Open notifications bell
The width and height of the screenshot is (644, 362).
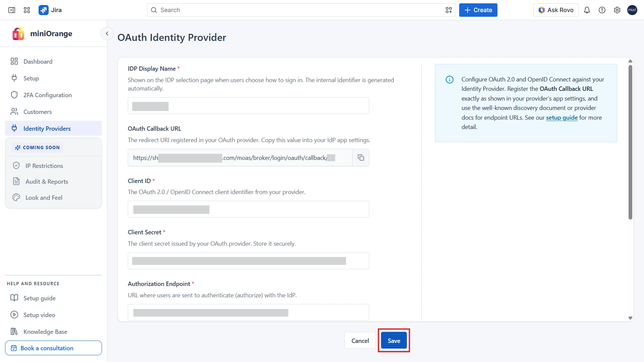[x=587, y=10]
